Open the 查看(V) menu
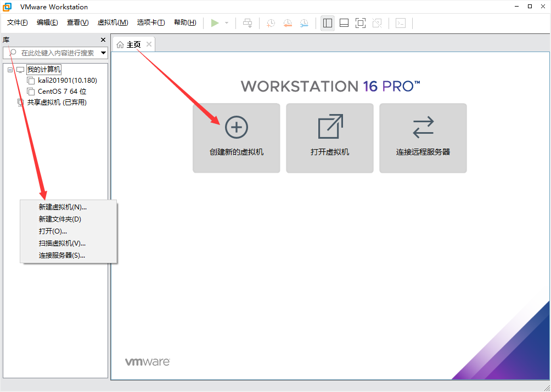The height and width of the screenshot is (392, 551). pos(78,22)
